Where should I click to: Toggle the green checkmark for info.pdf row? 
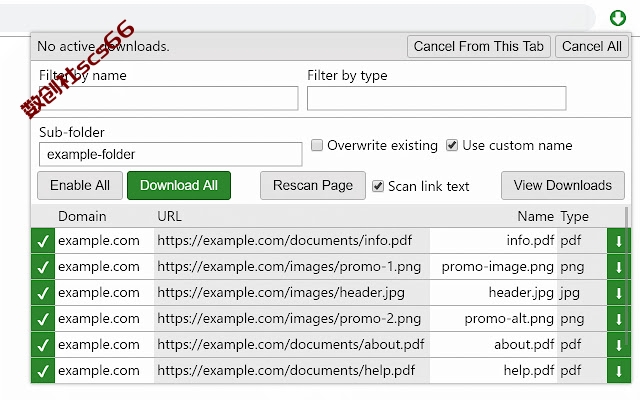(43, 241)
